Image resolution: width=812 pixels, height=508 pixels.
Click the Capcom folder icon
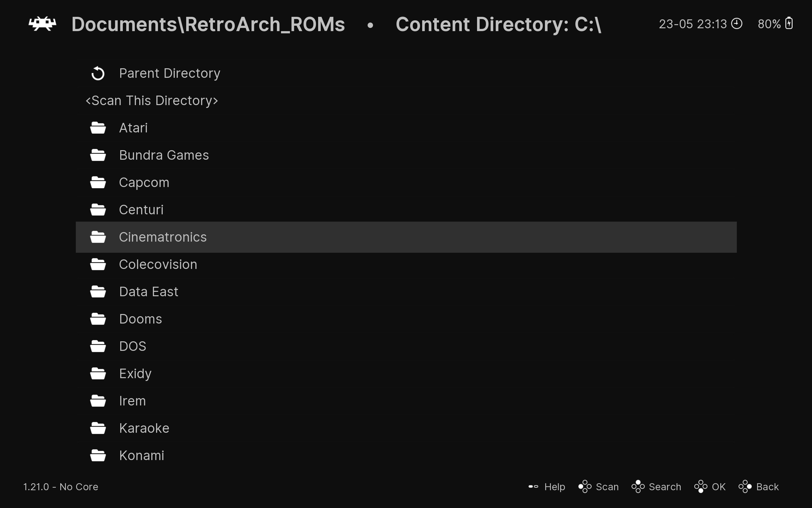tap(98, 183)
